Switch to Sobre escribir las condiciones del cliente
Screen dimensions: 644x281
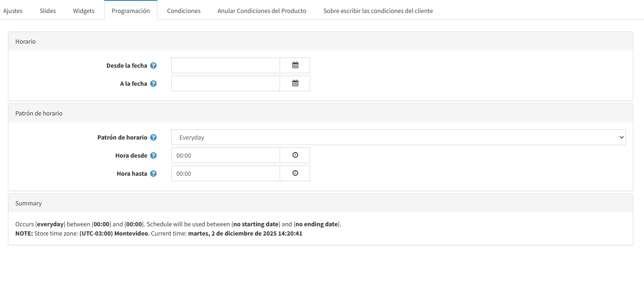tap(378, 11)
